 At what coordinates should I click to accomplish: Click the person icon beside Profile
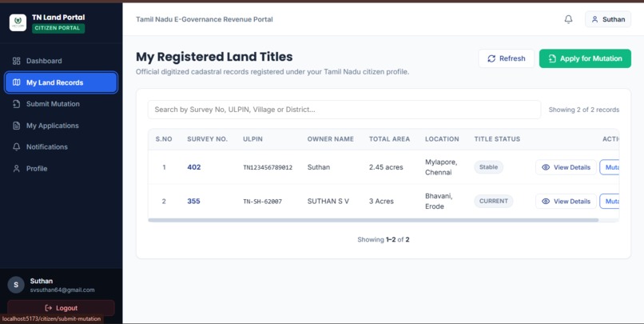[17, 169]
